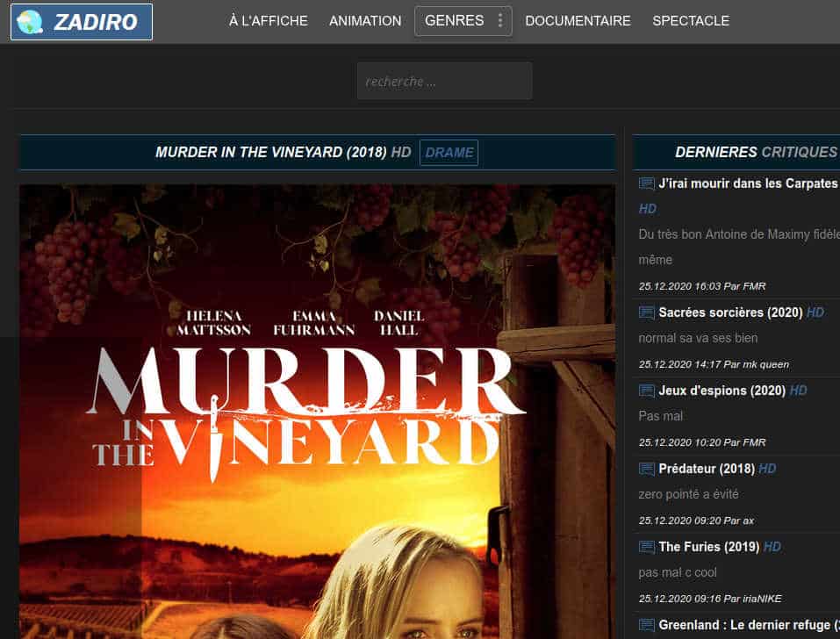Open the DOCUMENTAIRE section
This screenshot has height=639, width=840.
[x=578, y=21]
